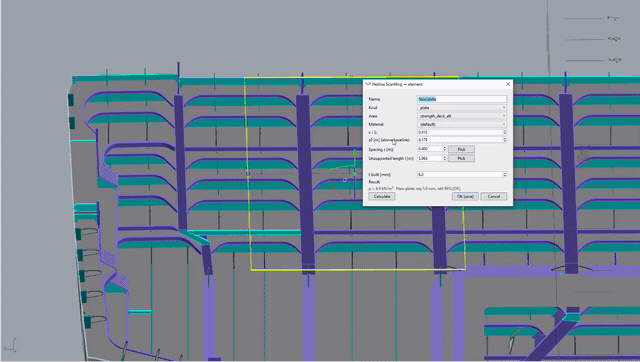Viewport: 640px width, 362px height.
Task: Click Pick button next to Spacing s
Action: (x=461, y=149)
